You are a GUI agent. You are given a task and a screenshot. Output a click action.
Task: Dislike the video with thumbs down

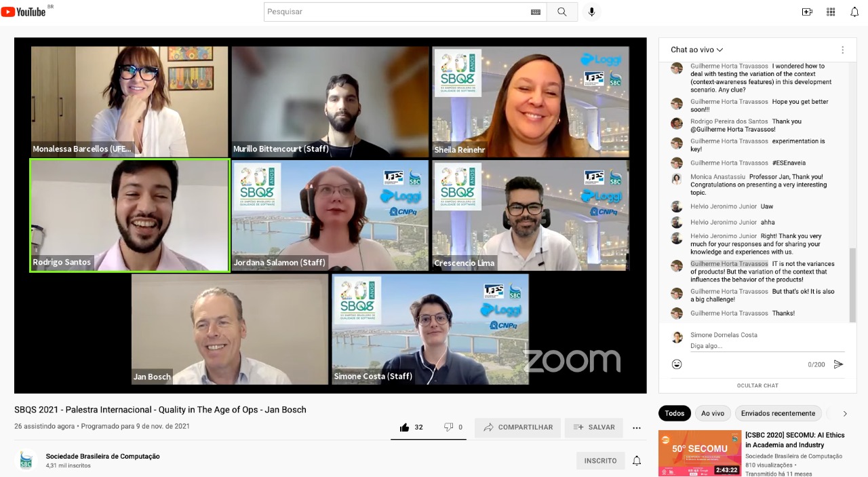[449, 427]
